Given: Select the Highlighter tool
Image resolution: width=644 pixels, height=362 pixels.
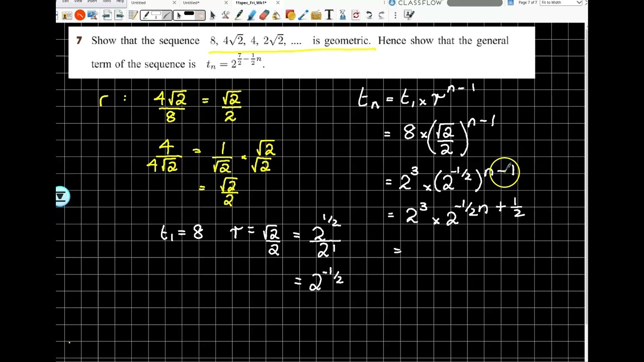Looking at the screenshot, I should click(x=252, y=16).
